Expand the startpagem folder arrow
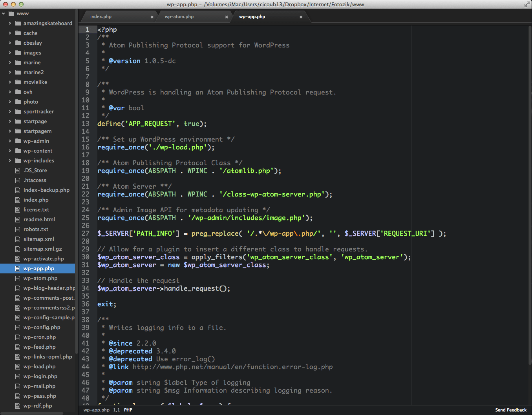Image resolution: width=532 pixels, height=415 pixels. (x=10, y=131)
